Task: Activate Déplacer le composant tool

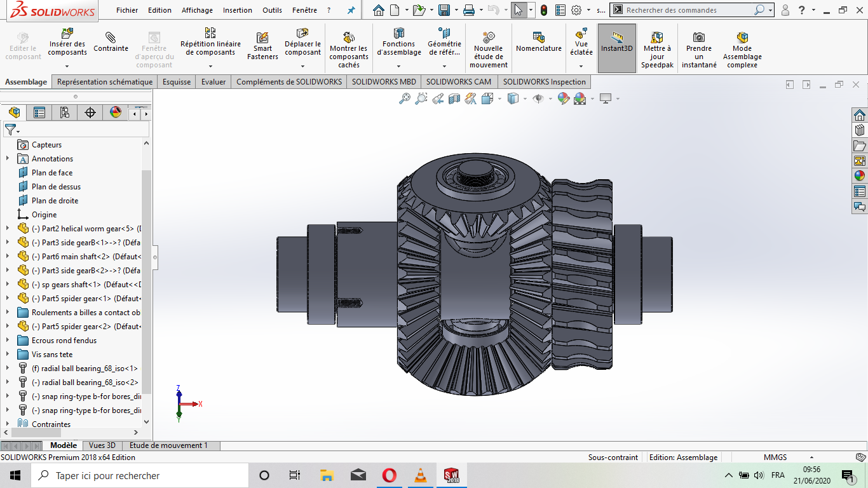Action: pos(302,42)
